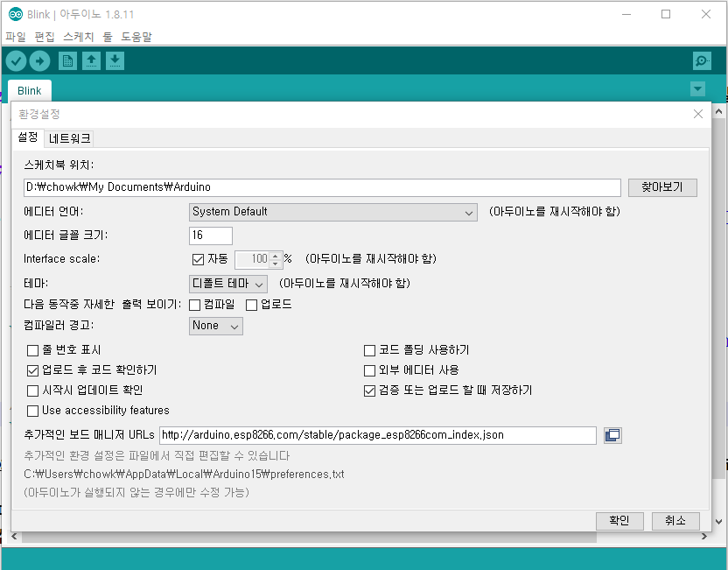This screenshot has height=570, width=728.
Task: Click the editor horizontal scrollbar thumb
Action: [x=309, y=537]
